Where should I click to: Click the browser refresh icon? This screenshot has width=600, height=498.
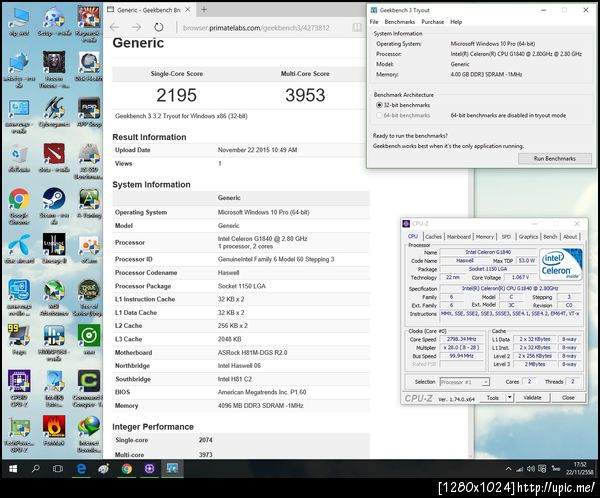point(158,27)
